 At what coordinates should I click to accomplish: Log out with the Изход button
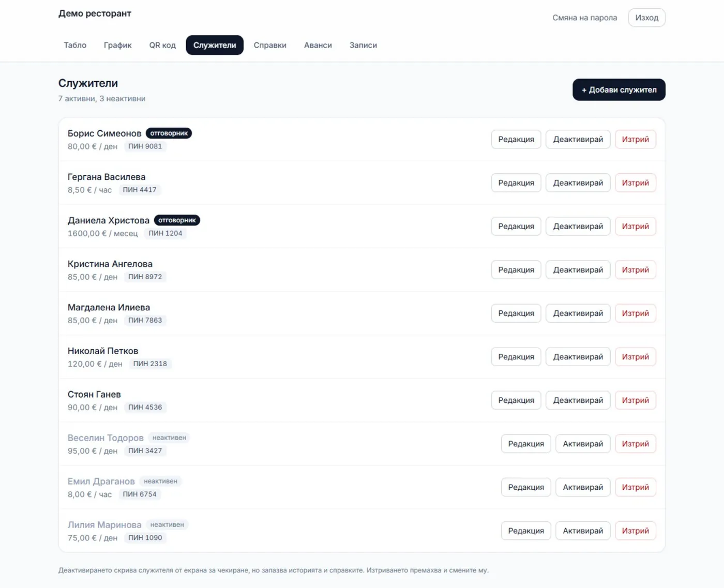tap(646, 18)
